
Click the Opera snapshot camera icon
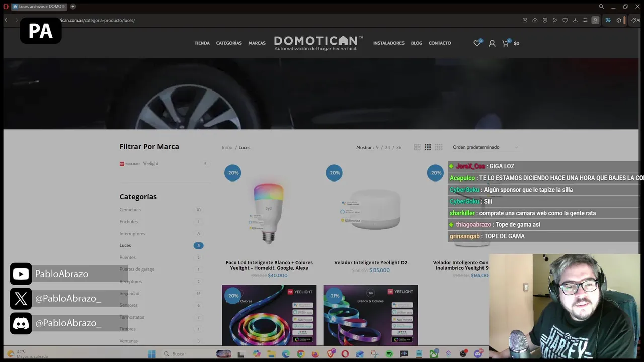(535, 20)
